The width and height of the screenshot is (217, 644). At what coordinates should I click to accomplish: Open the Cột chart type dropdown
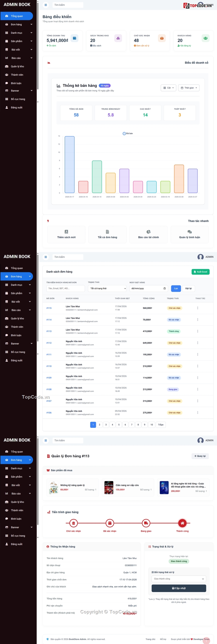point(168,88)
